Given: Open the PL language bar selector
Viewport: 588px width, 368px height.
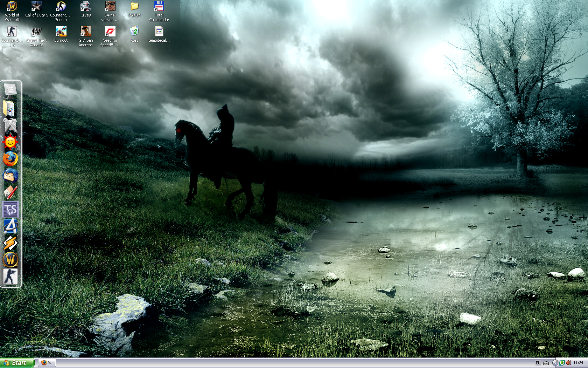Looking at the screenshot, I should click(538, 363).
